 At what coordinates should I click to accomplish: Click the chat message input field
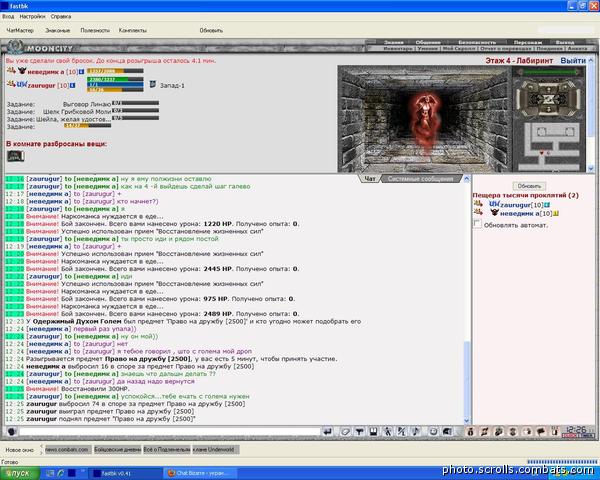(x=170, y=432)
